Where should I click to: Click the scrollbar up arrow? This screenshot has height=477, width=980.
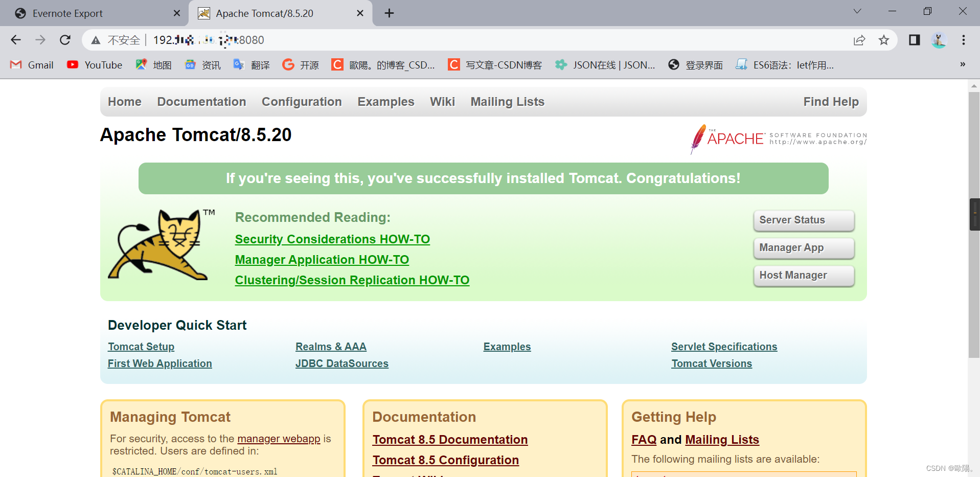[974, 85]
